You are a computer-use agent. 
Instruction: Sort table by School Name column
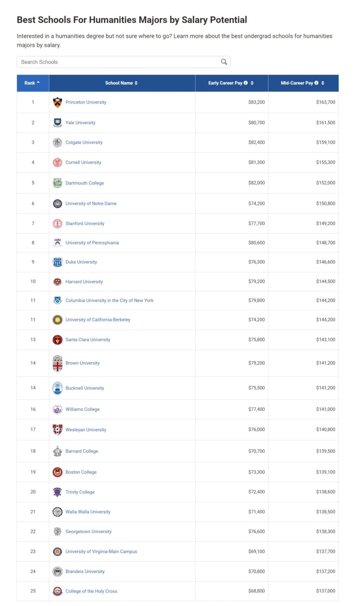click(121, 83)
